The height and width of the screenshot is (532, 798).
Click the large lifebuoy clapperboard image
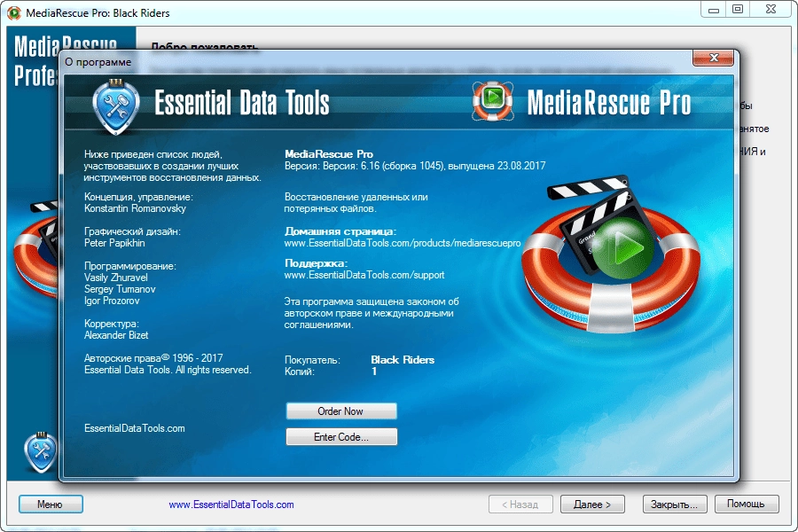(611, 254)
